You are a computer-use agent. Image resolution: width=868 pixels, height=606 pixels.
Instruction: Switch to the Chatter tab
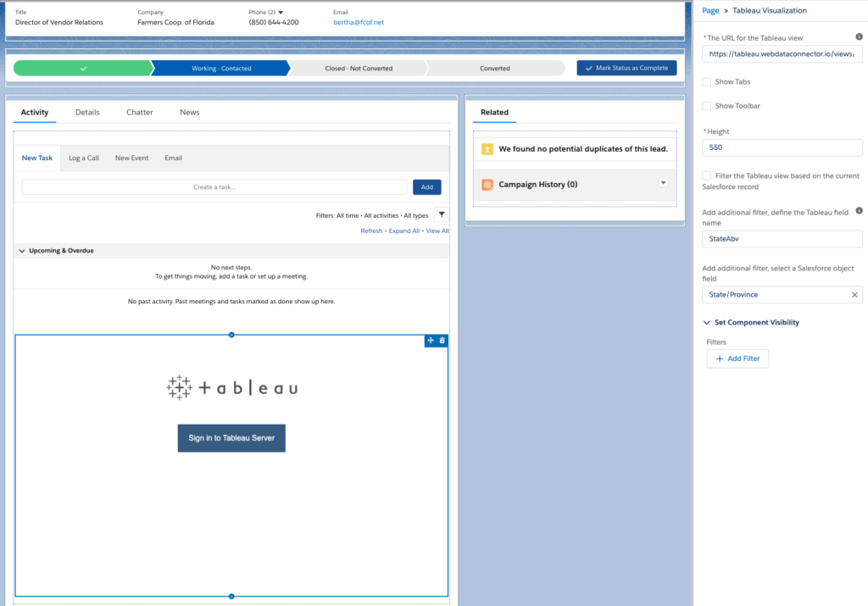[x=140, y=112]
